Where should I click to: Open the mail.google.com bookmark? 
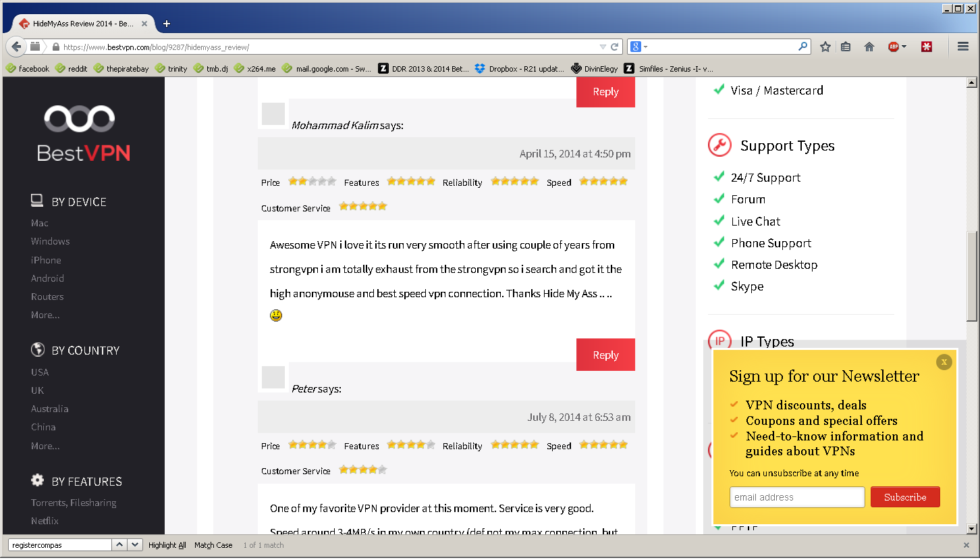click(327, 68)
